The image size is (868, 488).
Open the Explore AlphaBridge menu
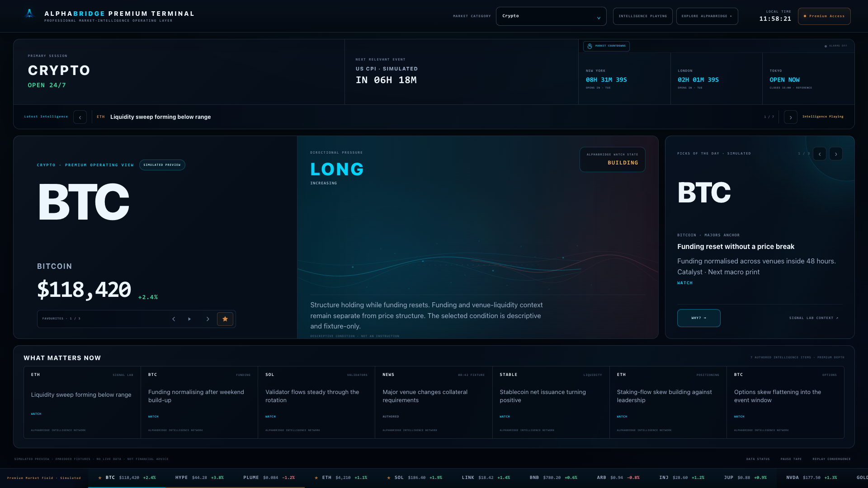tap(707, 16)
